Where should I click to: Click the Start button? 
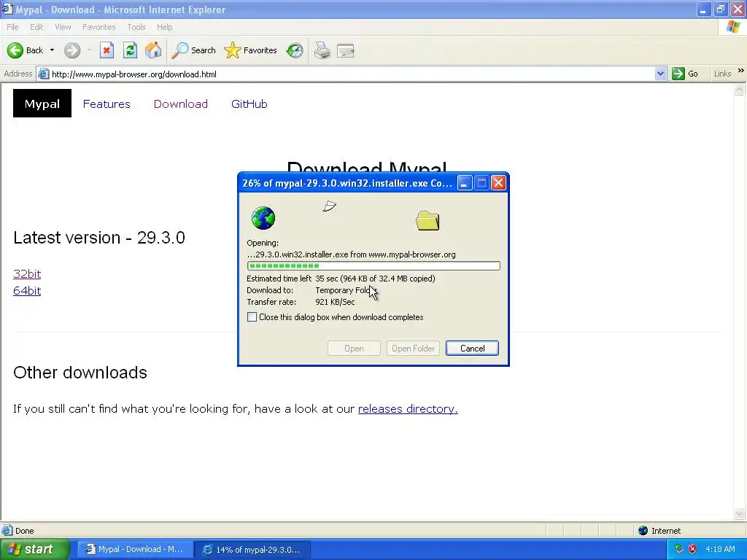pyautogui.click(x=35, y=549)
